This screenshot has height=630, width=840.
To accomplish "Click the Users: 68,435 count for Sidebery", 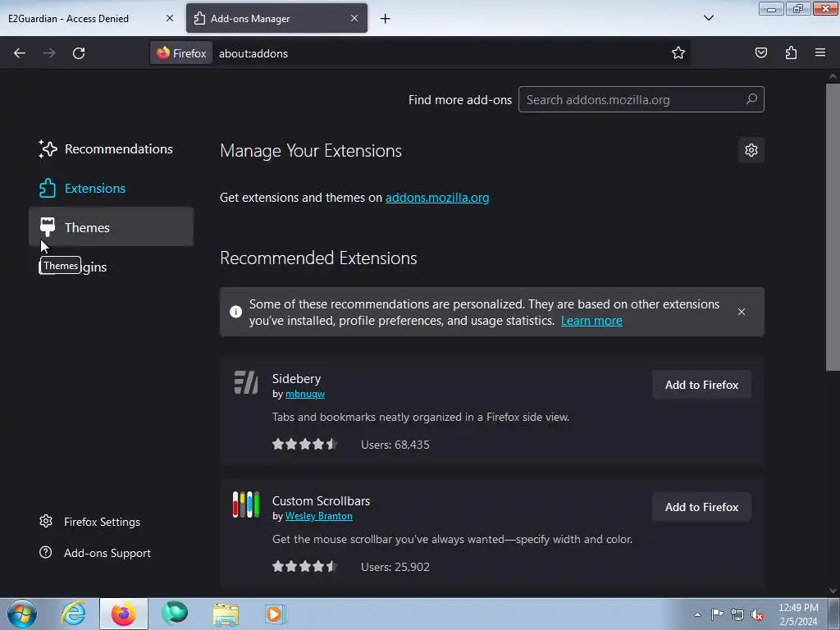I will 395,445.
